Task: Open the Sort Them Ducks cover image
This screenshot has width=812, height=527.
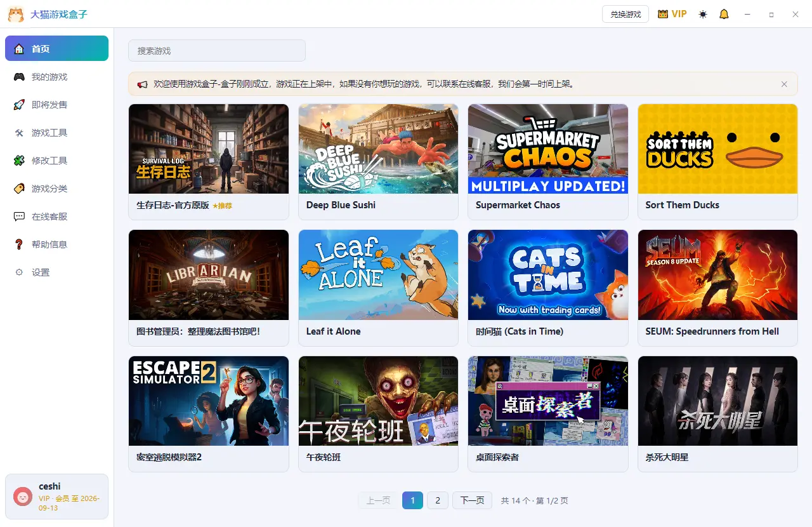Action: click(717, 149)
